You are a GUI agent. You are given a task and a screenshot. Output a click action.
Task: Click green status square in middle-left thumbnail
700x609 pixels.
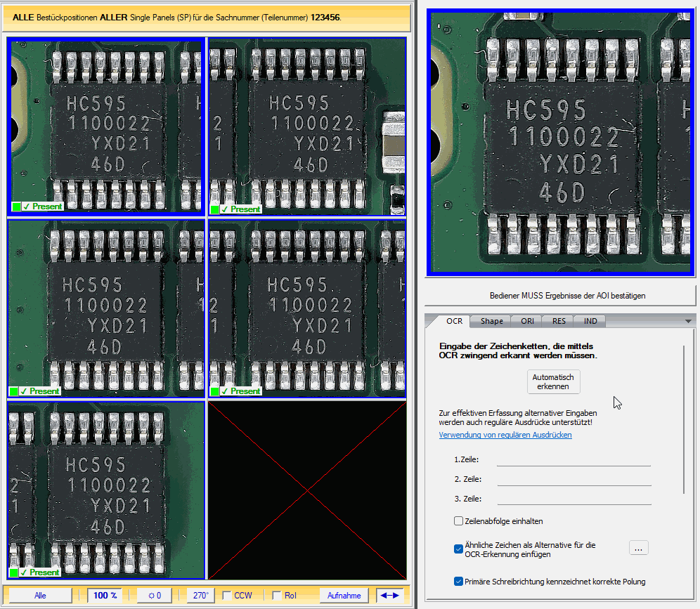(x=14, y=391)
